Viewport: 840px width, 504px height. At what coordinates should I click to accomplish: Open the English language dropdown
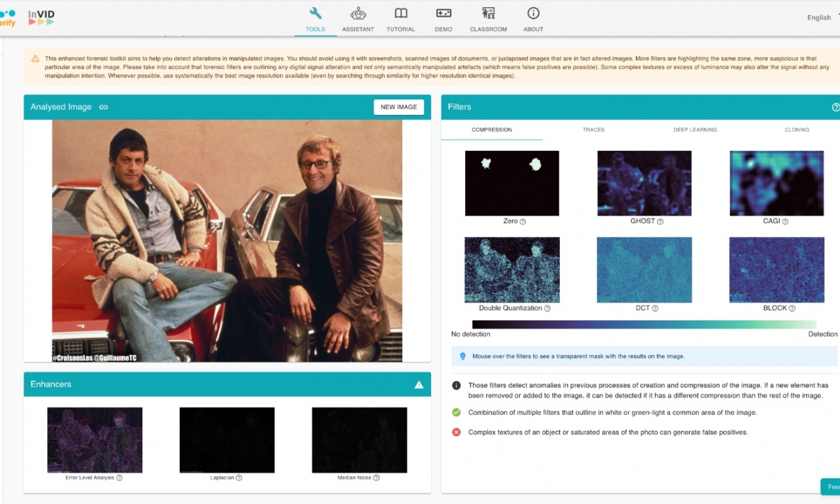click(819, 17)
